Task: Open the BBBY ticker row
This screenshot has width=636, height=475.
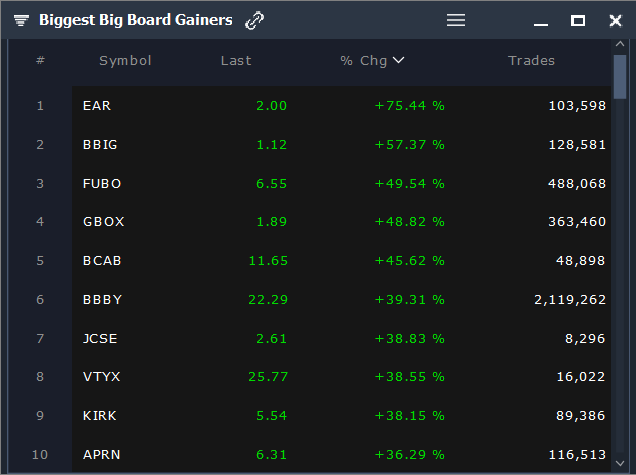Action: click(x=342, y=300)
